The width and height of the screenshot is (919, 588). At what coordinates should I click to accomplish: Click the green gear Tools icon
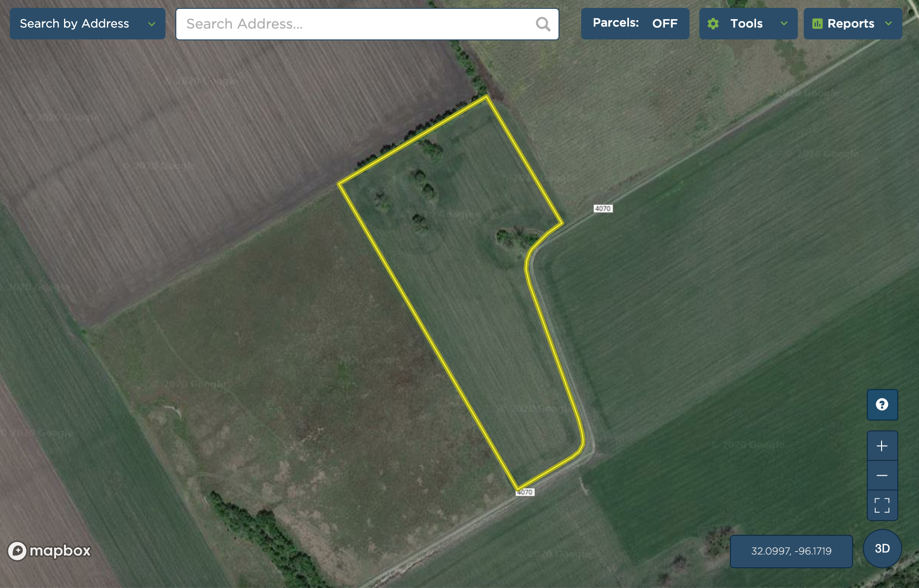[x=713, y=24]
